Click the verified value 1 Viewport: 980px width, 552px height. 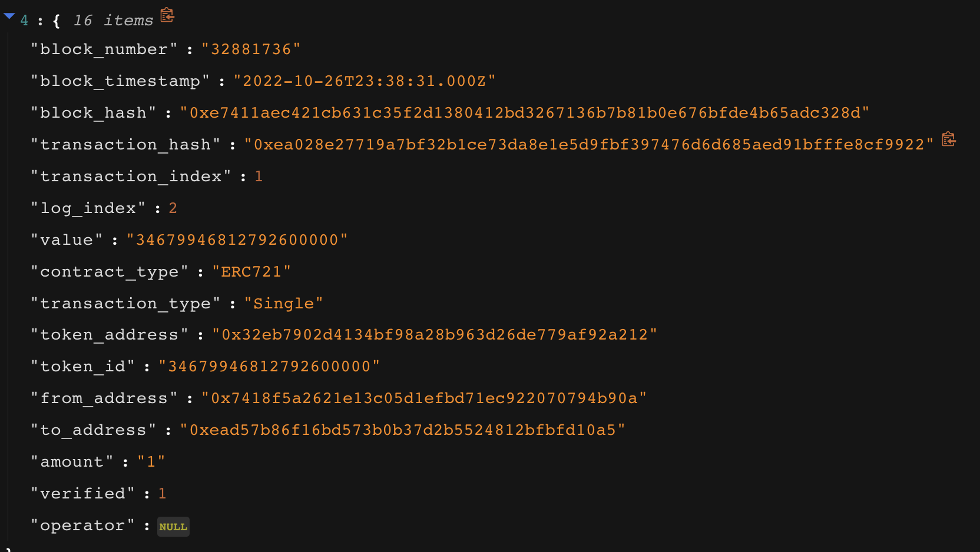162,494
